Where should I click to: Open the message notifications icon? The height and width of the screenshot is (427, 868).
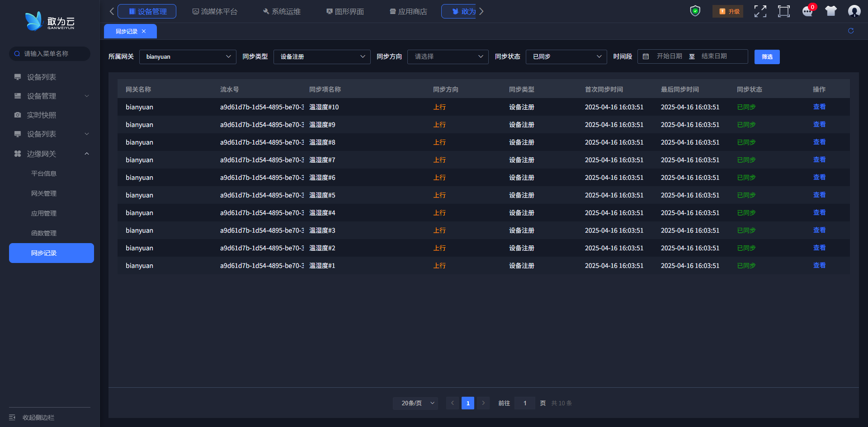click(x=807, y=11)
